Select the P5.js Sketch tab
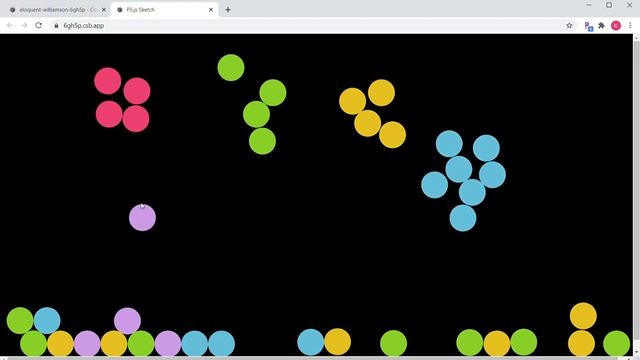Screen dimensions: 640x360 click(x=164, y=9)
